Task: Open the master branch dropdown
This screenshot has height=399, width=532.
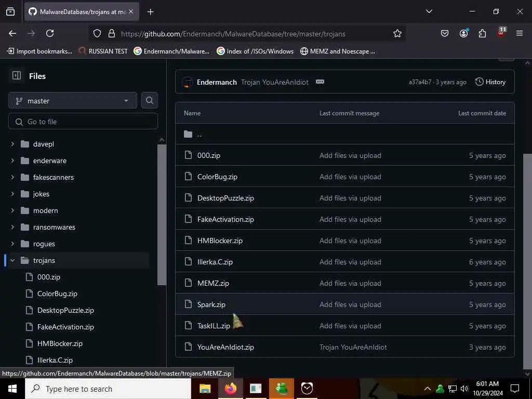Action: click(73, 100)
